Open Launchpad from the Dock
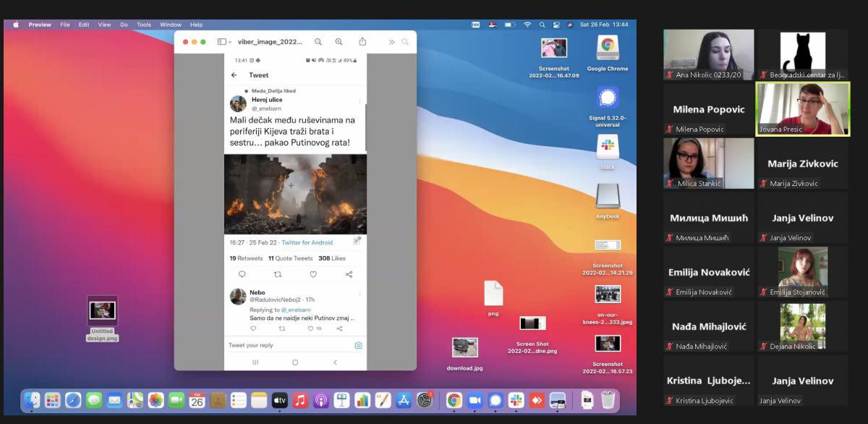This screenshot has width=868, height=424. coord(52,400)
